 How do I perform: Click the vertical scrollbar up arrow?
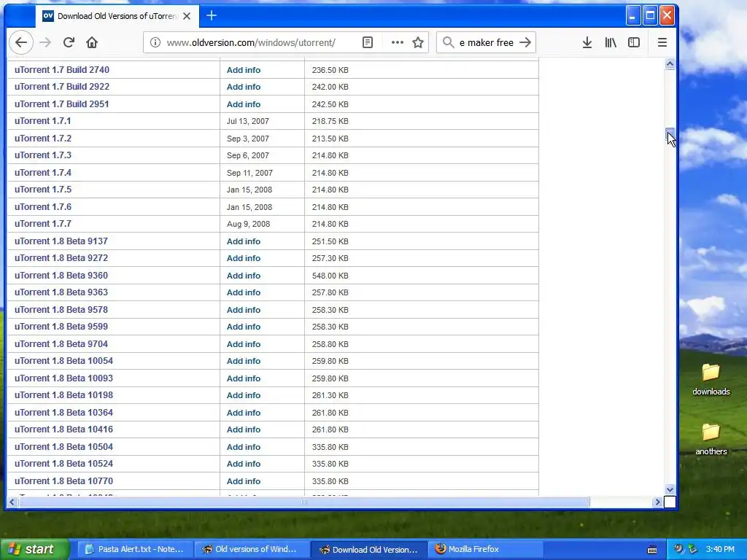coord(670,64)
